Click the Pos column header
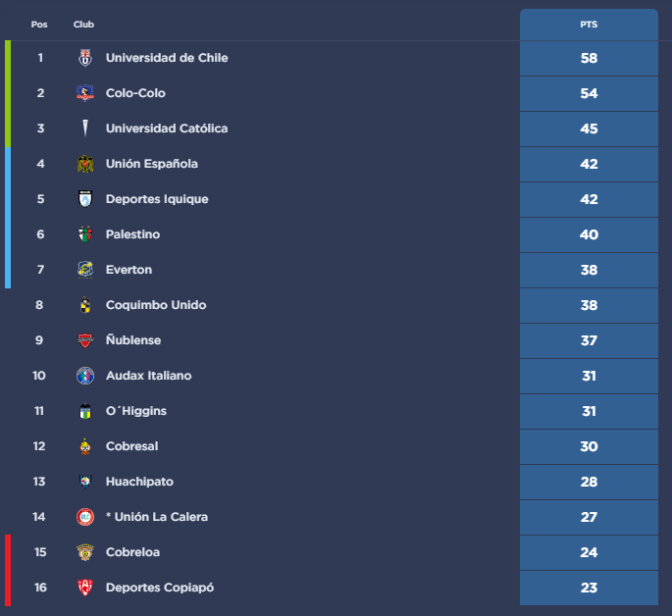This screenshot has width=672, height=616. click(x=39, y=25)
